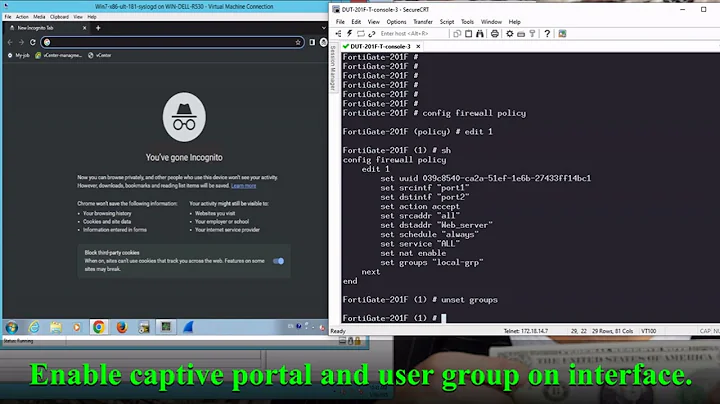Click the 'set groups "local-grp"' terminal line
Viewport: 720px width, 404px height.
click(432, 263)
